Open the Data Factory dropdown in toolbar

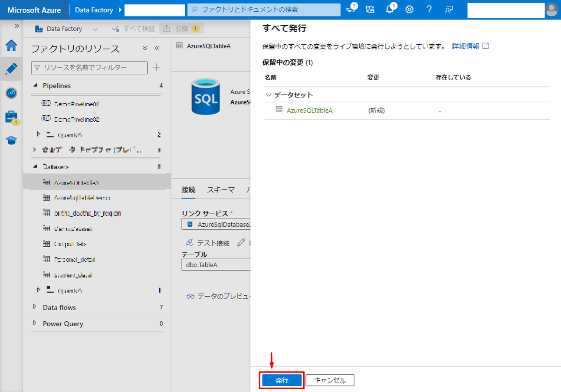(x=95, y=29)
